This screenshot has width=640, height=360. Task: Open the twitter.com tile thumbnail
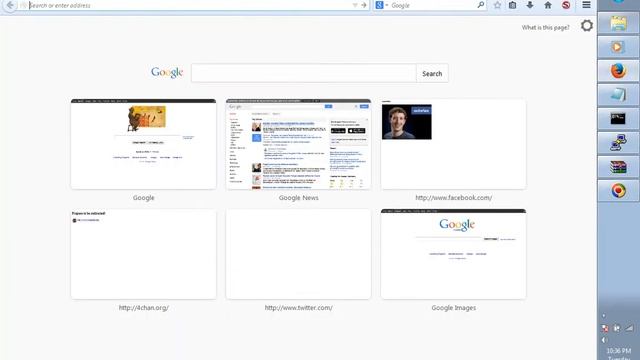coord(298,254)
